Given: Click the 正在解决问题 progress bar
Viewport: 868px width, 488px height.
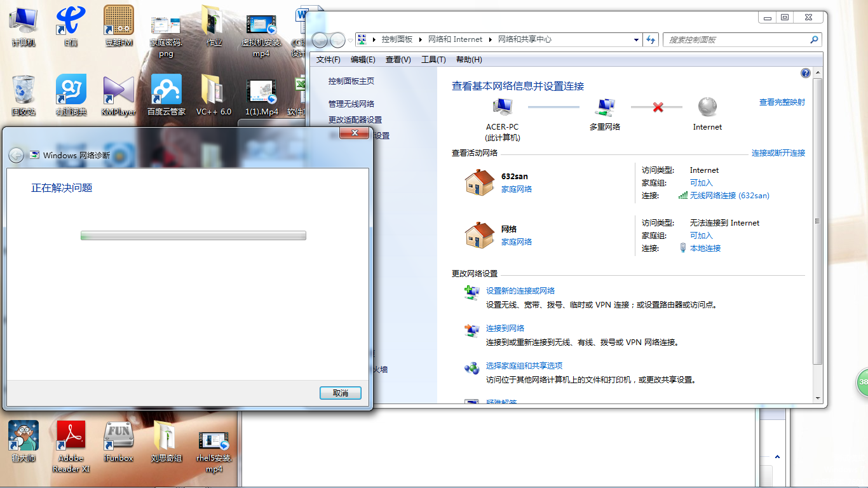Looking at the screenshot, I should tap(193, 236).
